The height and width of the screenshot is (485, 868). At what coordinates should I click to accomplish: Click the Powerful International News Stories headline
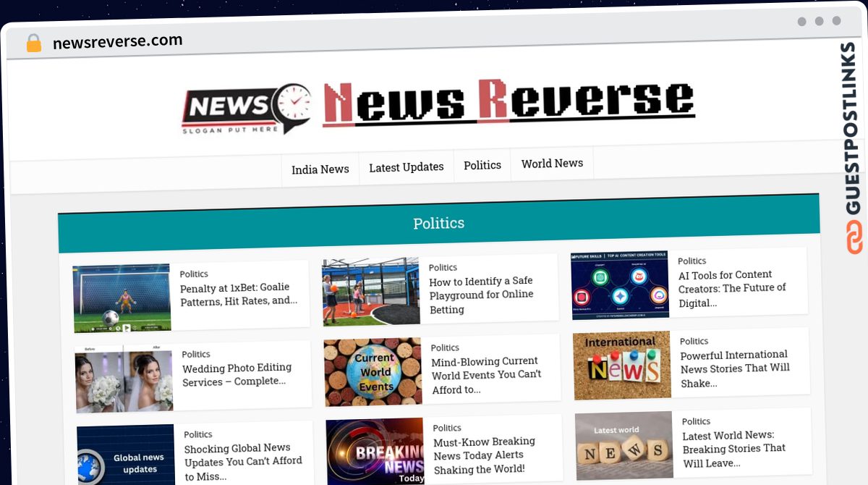point(735,369)
